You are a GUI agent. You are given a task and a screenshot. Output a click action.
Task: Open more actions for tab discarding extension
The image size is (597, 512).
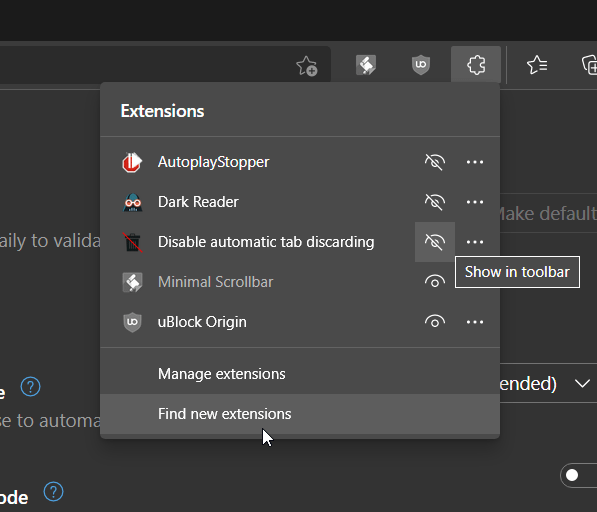pyautogui.click(x=475, y=242)
